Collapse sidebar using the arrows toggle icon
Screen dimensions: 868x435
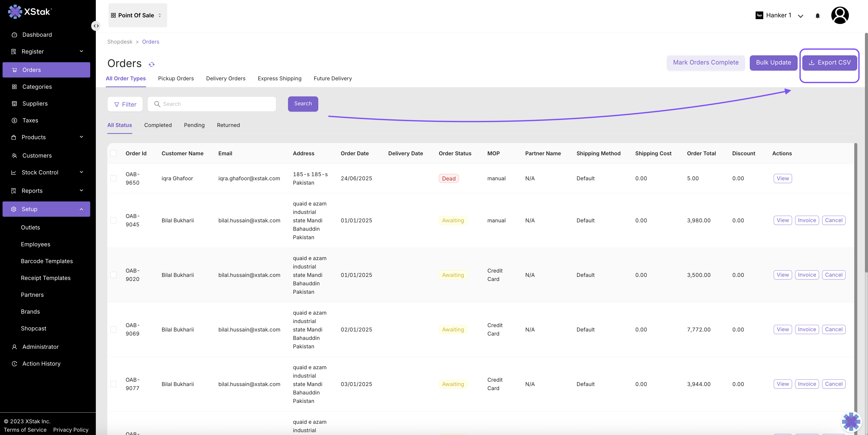[x=96, y=26]
